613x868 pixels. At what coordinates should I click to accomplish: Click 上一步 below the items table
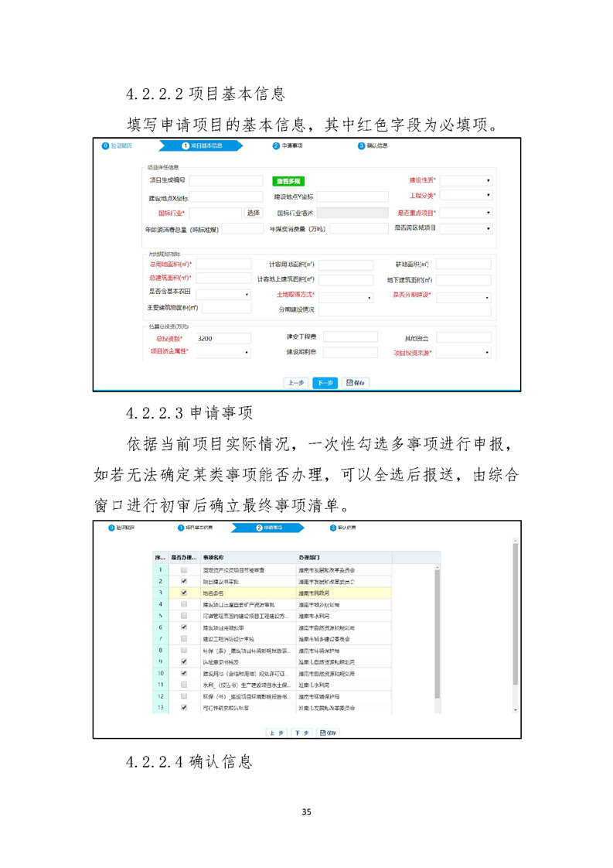(x=277, y=733)
